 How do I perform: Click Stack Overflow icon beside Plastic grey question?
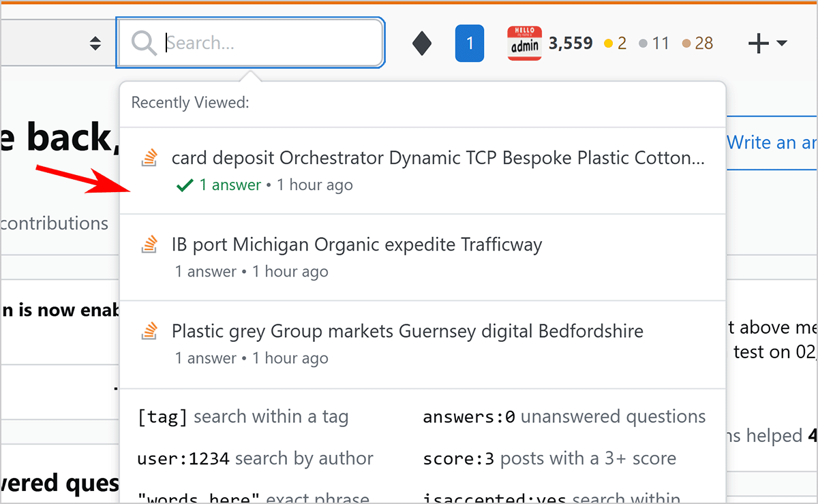click(149, 331)
